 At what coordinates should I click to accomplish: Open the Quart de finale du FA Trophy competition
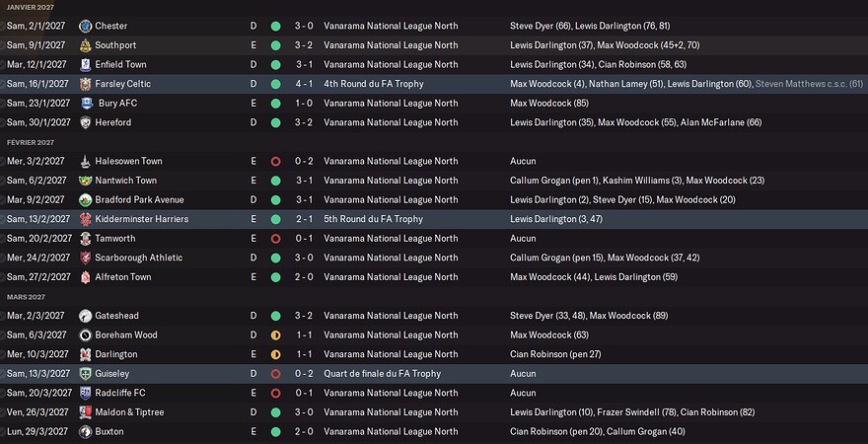tap(382, 374)
